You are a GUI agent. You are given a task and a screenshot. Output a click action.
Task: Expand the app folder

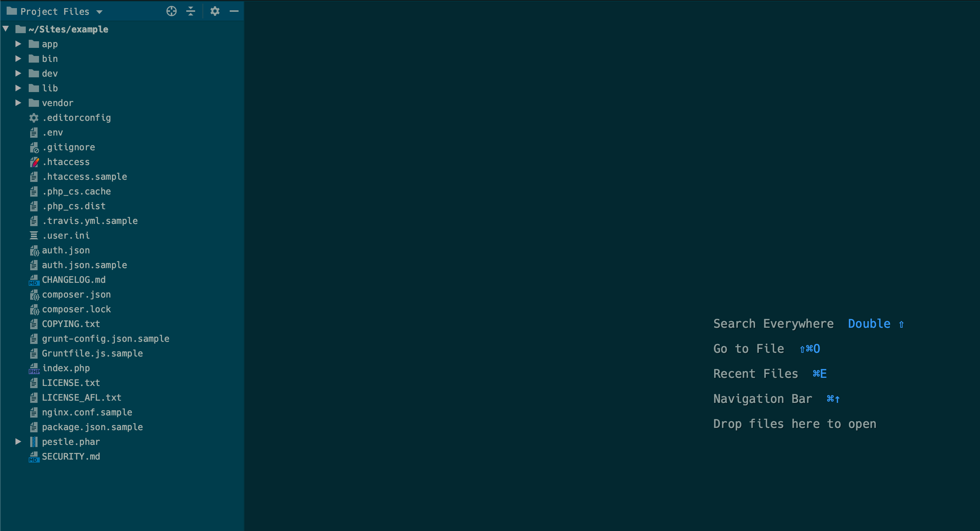click(18, 44)
